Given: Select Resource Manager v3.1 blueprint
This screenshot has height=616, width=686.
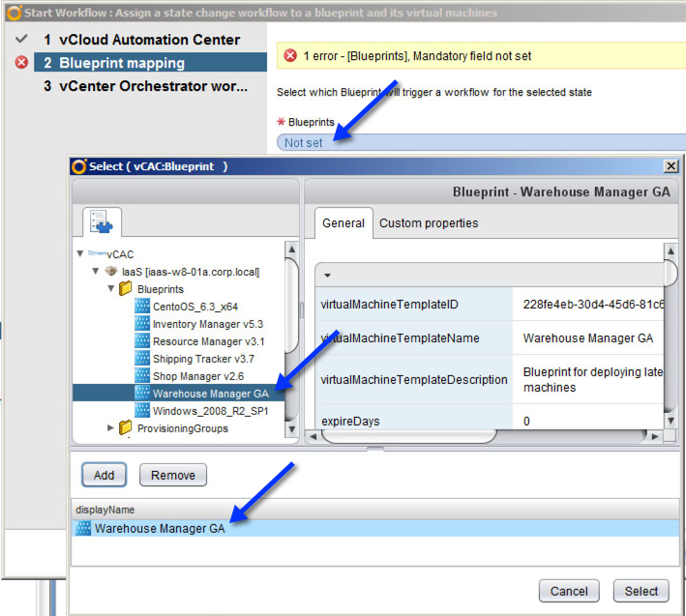Looking at the screenshot, I should coord(209,341).
